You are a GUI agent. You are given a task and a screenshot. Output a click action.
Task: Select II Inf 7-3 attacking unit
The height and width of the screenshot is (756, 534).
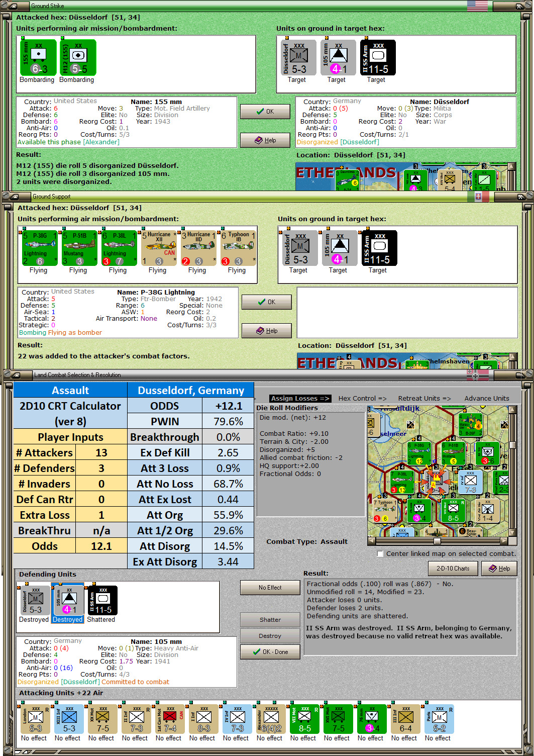[136, 719]
